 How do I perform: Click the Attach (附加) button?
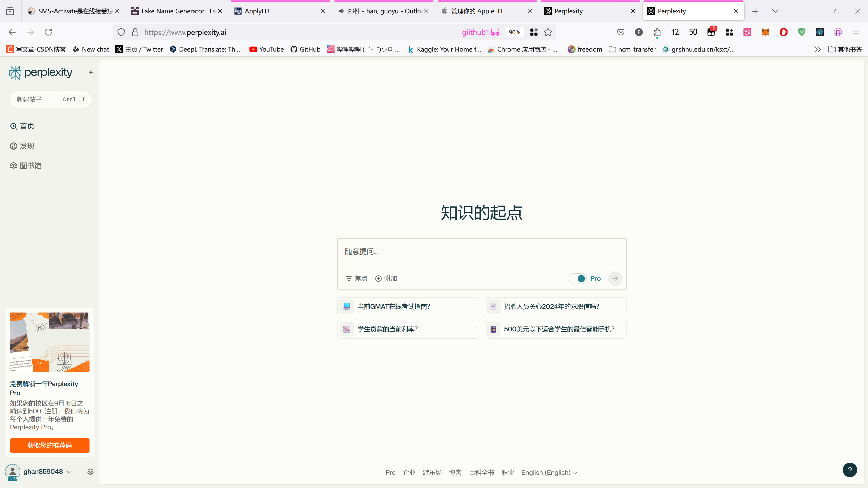pos(386,278)
